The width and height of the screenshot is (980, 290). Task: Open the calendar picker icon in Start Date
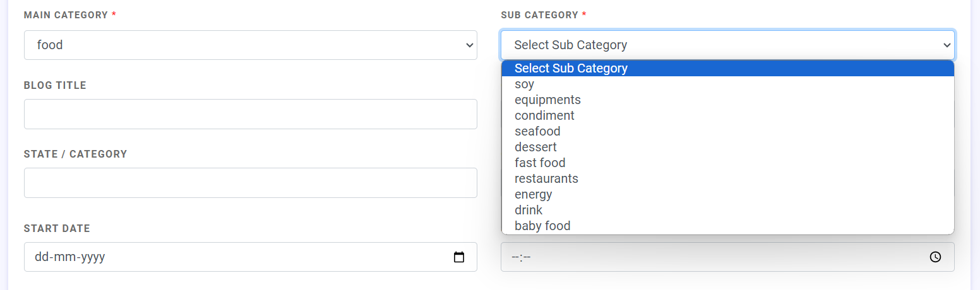coord(459,257)
